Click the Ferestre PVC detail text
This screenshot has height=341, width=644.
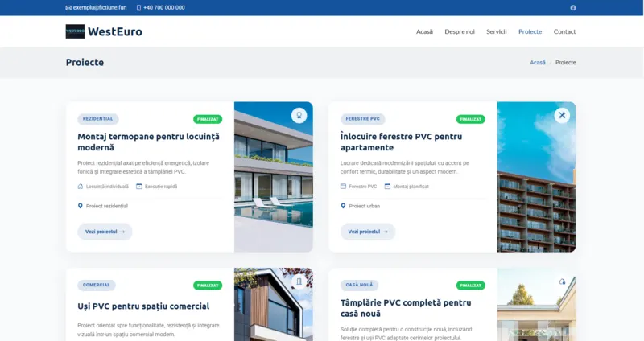(363, 187)
